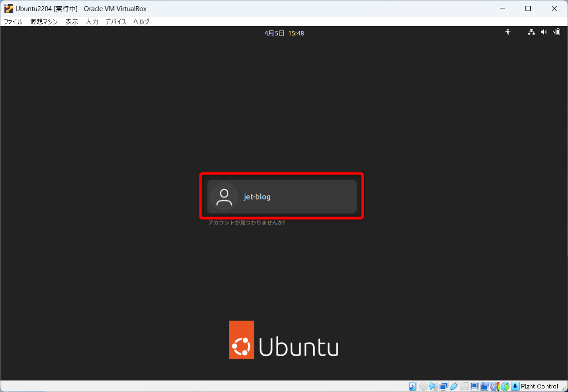Viewport: 568px width, 392px height.
Task: Click the recording status icon
Action: pyautogui.click(x=485, y=386)
